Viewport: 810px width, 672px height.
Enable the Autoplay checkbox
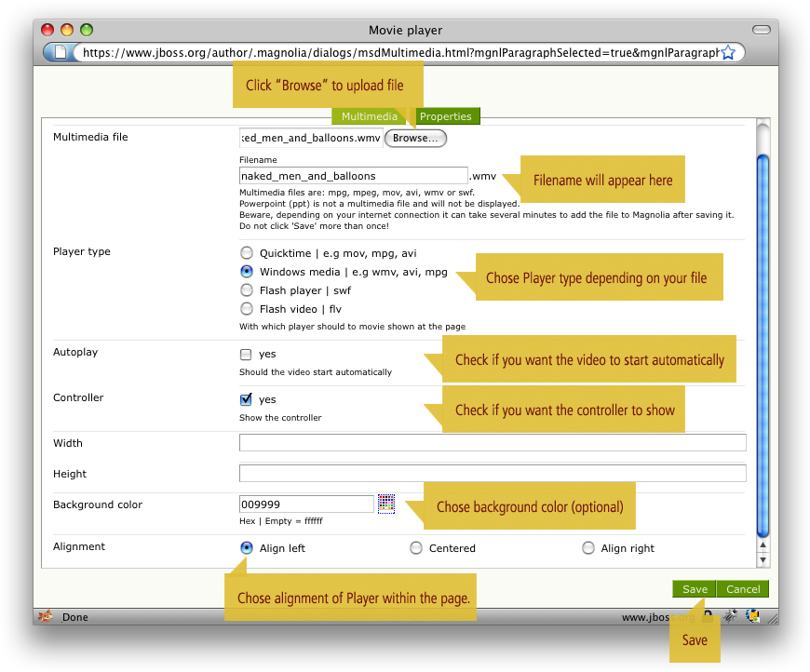point(246,355)
